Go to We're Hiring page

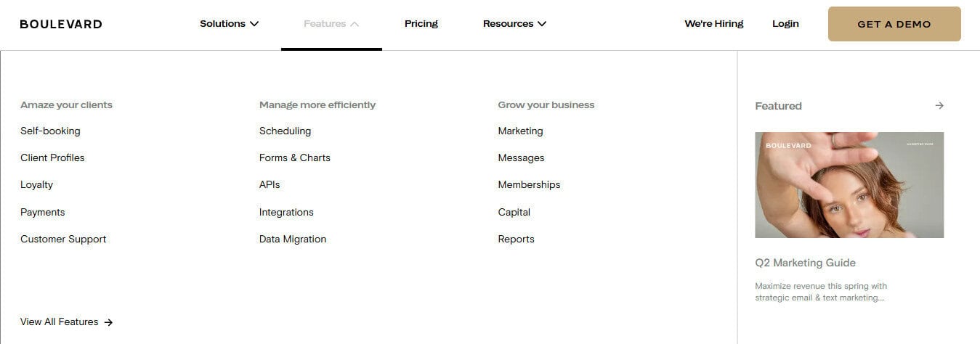click(714, 24)
